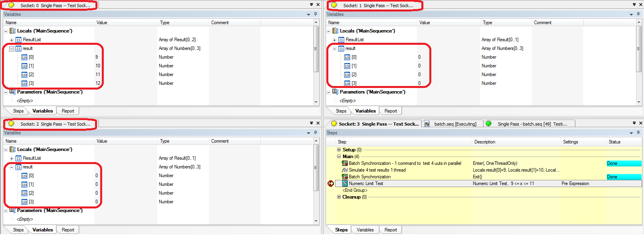Expand the Setup (0) step group
644x235 pixels.
[x=339, y=150]
